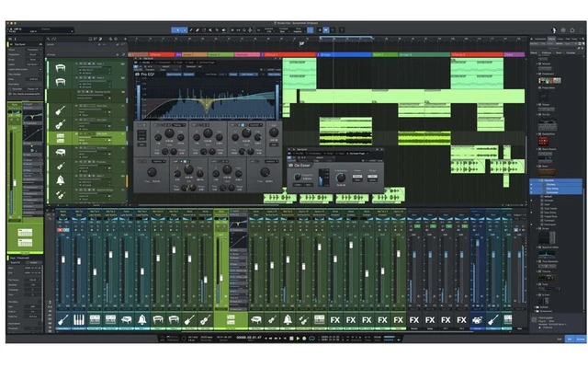
Task: Select the bell instrument track in track list
Action: [61, 180]
